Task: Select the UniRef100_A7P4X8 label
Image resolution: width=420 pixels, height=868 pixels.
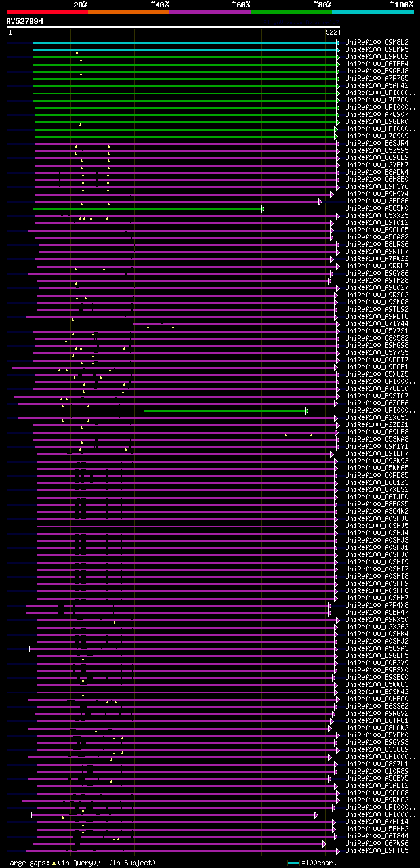Action: pyautogui.click(x=377, y=606)
